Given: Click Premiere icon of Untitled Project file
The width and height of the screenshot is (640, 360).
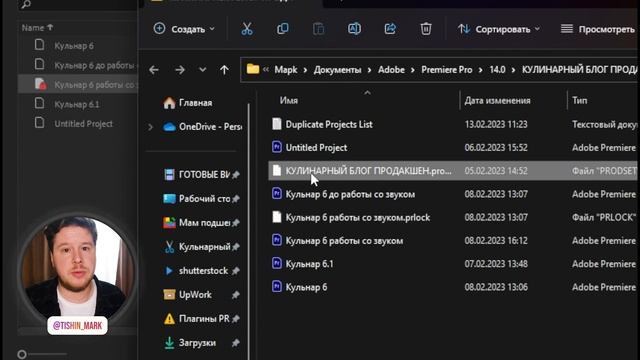Looking at the screenshot, I should [277, 147].
